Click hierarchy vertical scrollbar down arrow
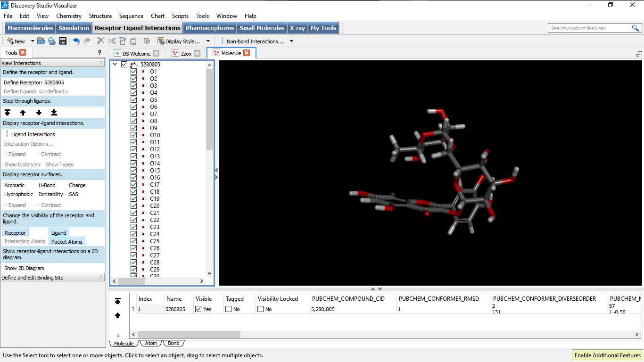 (210, 273)
